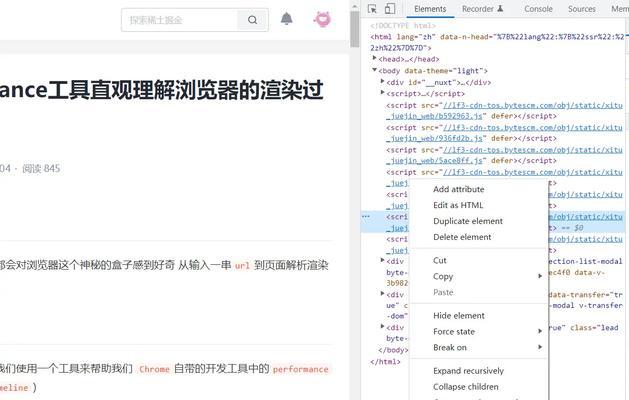Select the html lang="zh" element row
Image resolution: width=629 pixels, height=400 pixels.
[x=497, y=42]
